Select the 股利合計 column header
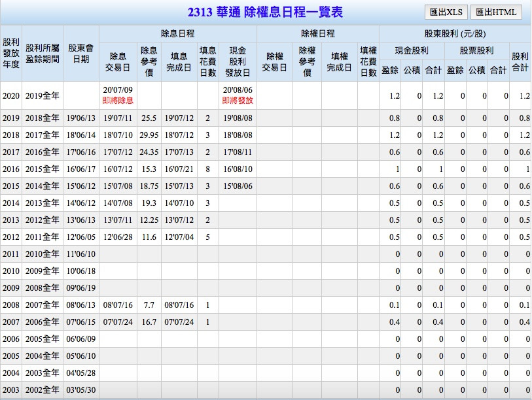 click(520, 61)
